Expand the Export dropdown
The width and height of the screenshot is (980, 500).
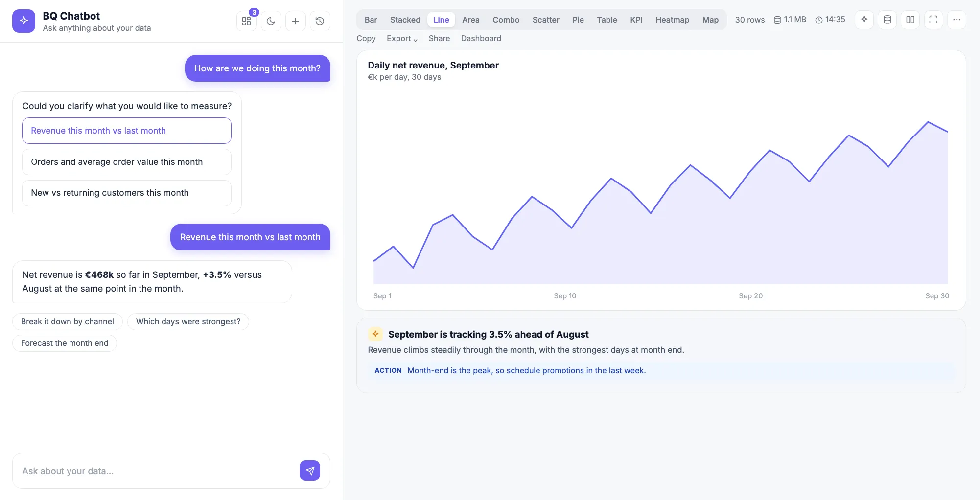402,38
